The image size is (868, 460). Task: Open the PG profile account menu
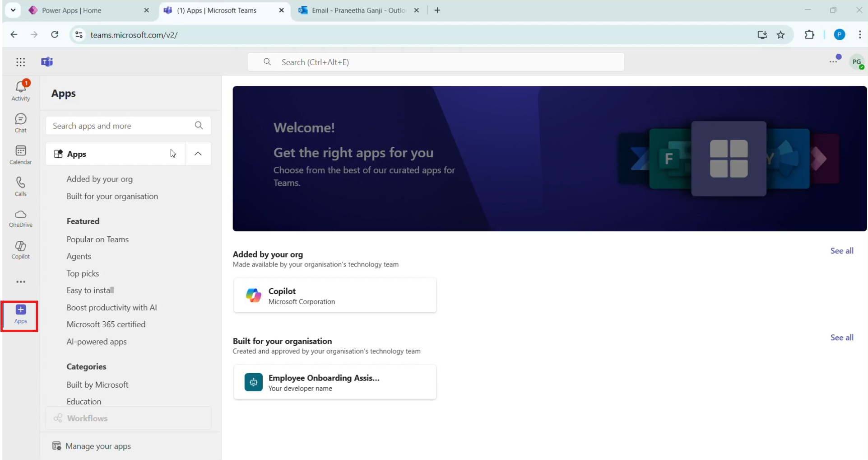(x=856, y=62)
